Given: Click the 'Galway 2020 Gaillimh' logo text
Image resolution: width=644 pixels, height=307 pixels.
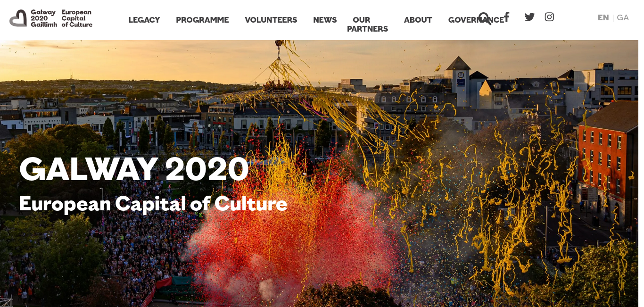Looking at the screenshot, I should (43, 18).
